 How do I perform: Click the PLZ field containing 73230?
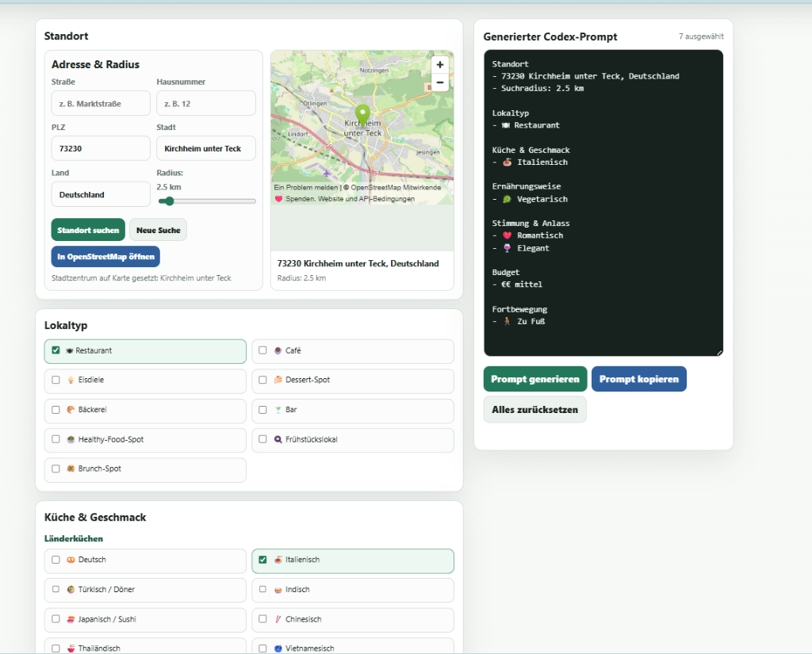[101, 148]
